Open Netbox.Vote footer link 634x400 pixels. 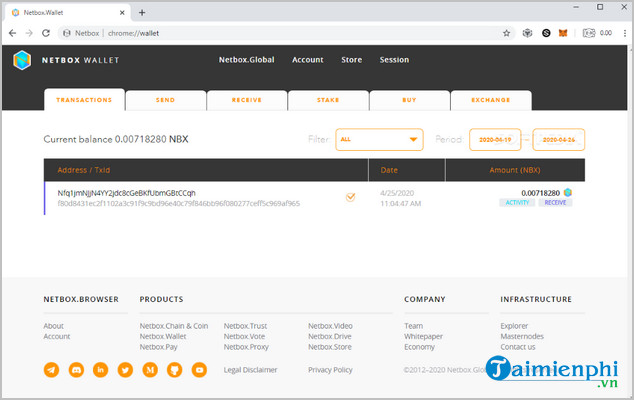tap(244, 337)
